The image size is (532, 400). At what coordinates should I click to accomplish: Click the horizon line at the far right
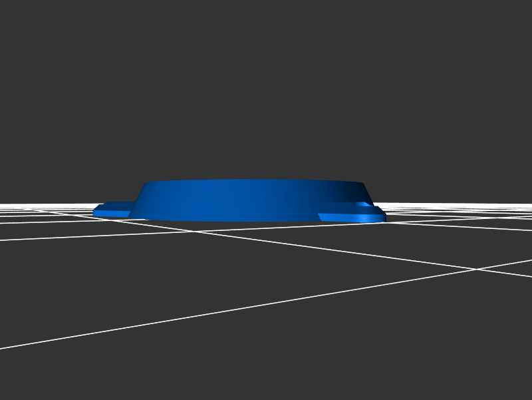click(519, 204)
